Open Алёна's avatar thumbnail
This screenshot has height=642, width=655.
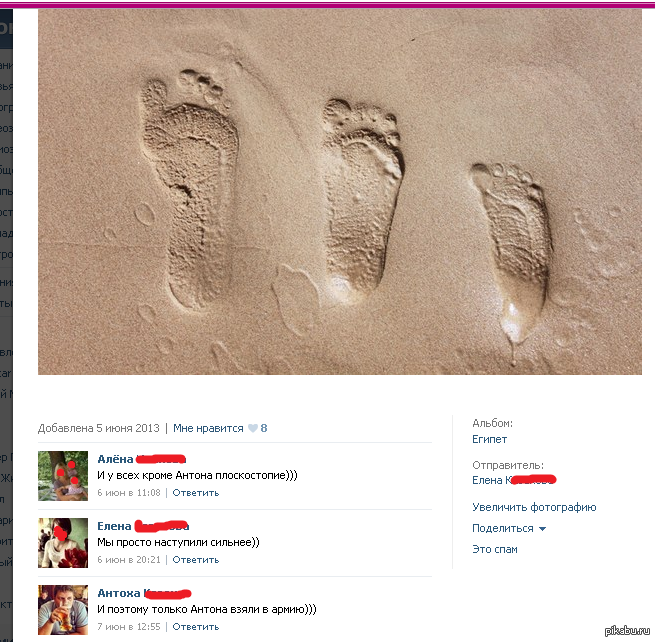(x=63, y=476)
